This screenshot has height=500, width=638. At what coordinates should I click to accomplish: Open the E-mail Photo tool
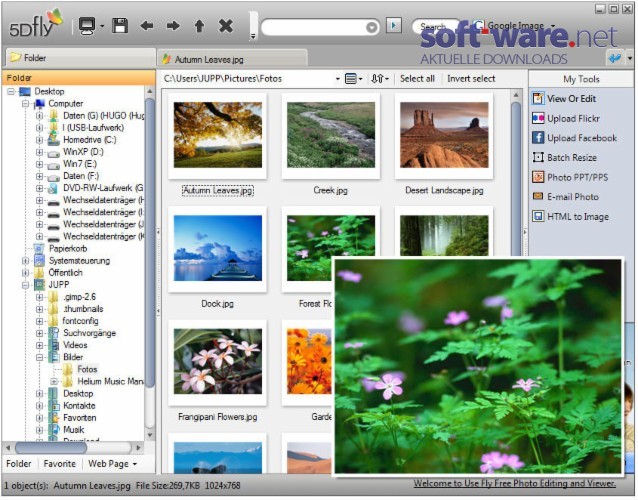pyautogui.click(x=566, y=197)
